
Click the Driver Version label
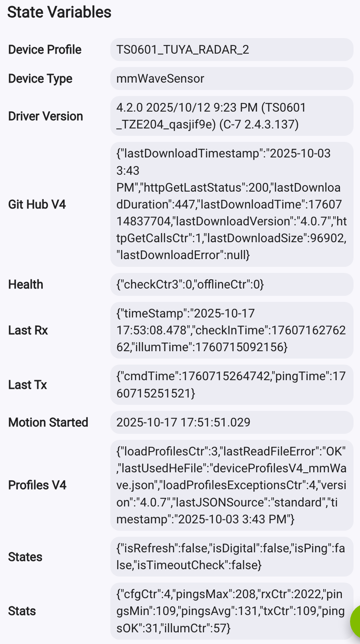[45, 116]
